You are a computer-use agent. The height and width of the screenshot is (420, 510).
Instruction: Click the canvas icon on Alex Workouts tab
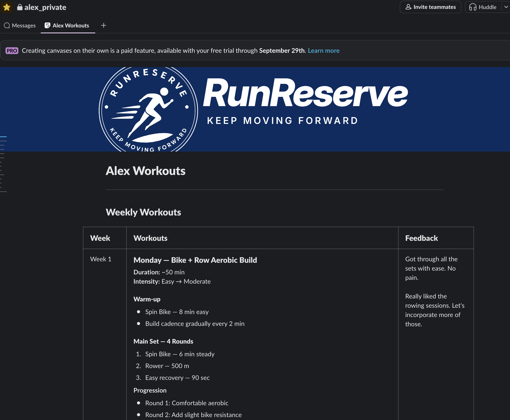tap(47, 25)
